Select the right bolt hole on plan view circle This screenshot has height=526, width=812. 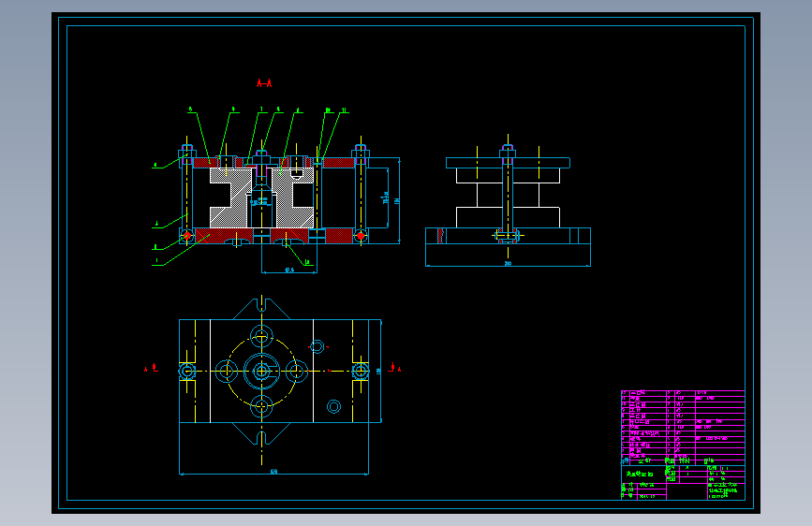(x=297, y=372)
